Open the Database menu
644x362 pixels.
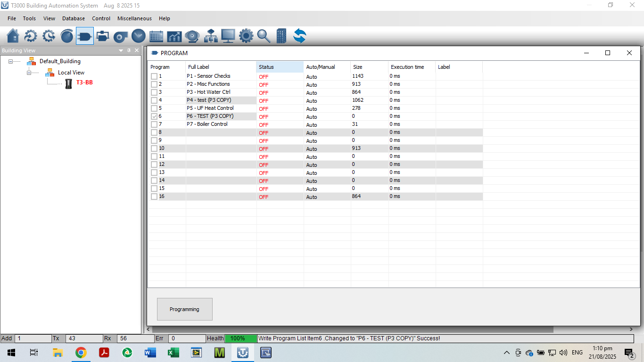pos(74,18)
